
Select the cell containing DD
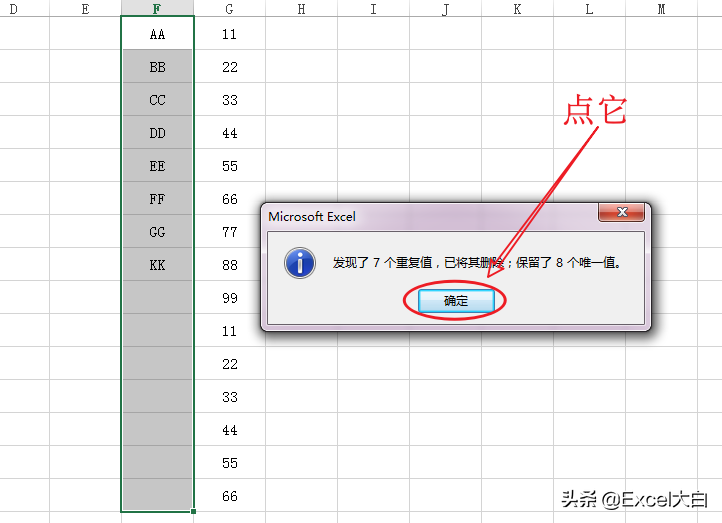(x=157, y=133)
